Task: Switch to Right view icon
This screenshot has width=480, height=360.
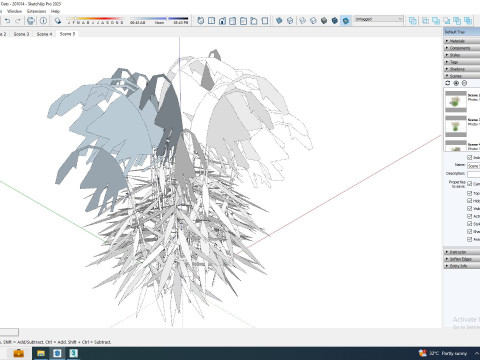Action: pyautogui.click(x=233, y=21)
